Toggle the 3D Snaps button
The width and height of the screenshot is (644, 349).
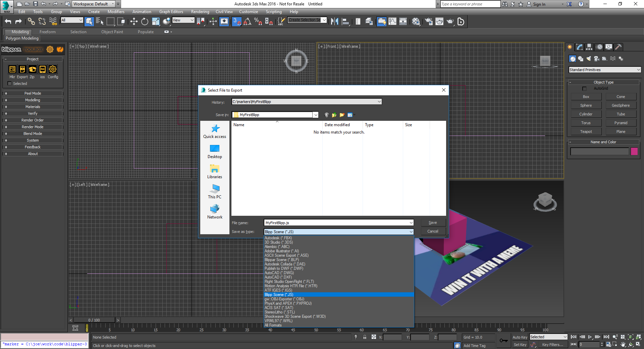[x=236, y=21]
